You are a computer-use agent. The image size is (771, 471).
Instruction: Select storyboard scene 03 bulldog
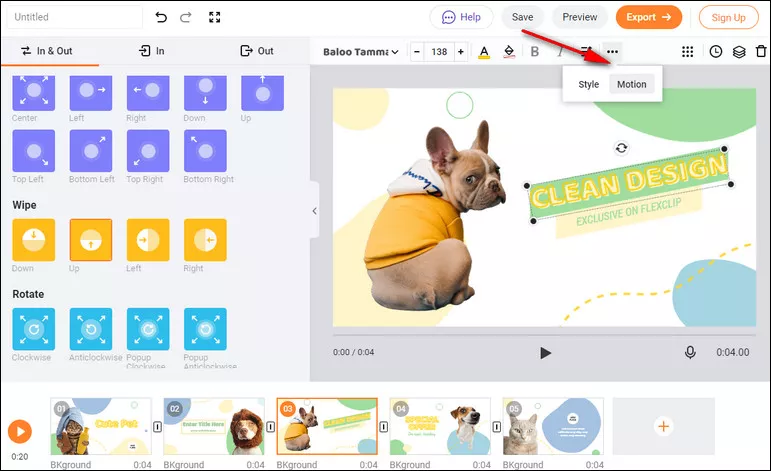(327, 426)
